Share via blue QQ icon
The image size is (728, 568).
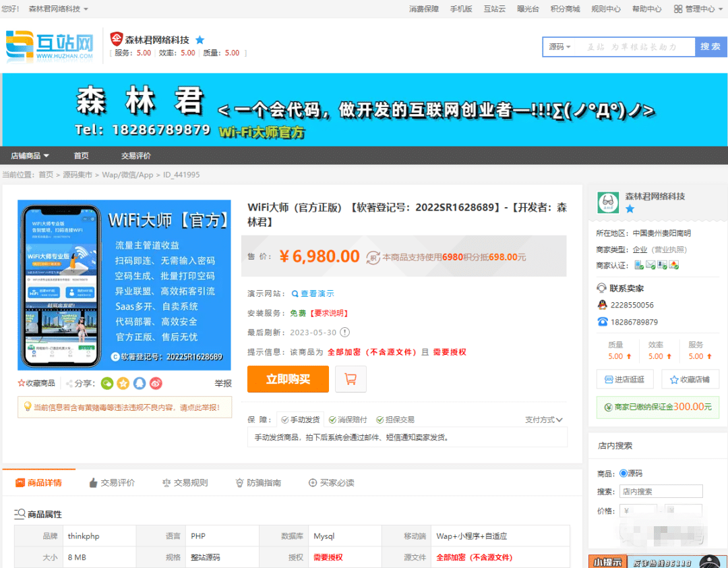140,383
